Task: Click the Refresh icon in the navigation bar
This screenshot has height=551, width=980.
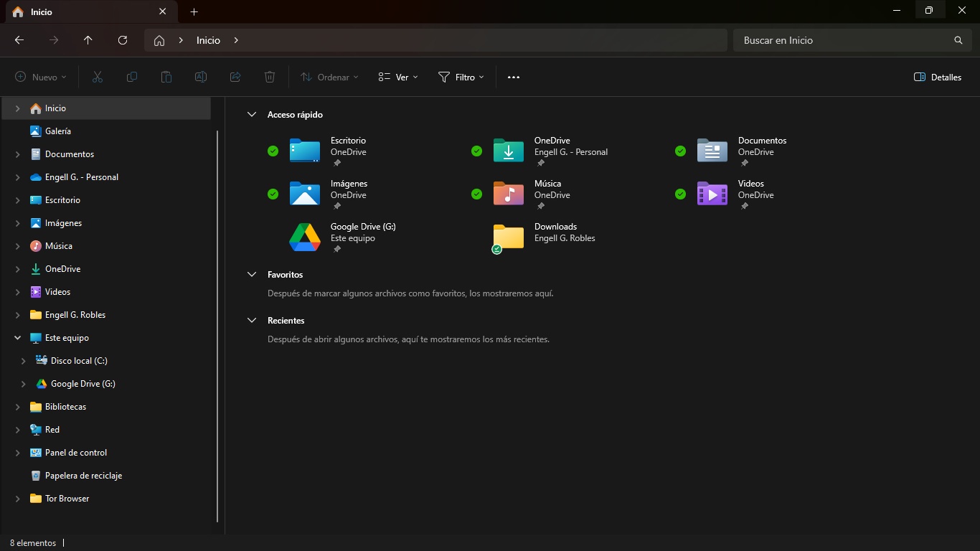Action: [123, 40]
